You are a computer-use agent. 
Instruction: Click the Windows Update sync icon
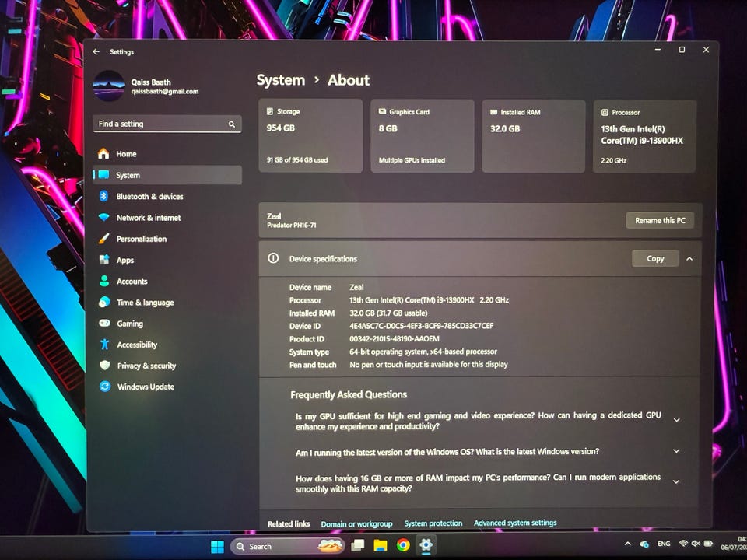tap(105, 387)
